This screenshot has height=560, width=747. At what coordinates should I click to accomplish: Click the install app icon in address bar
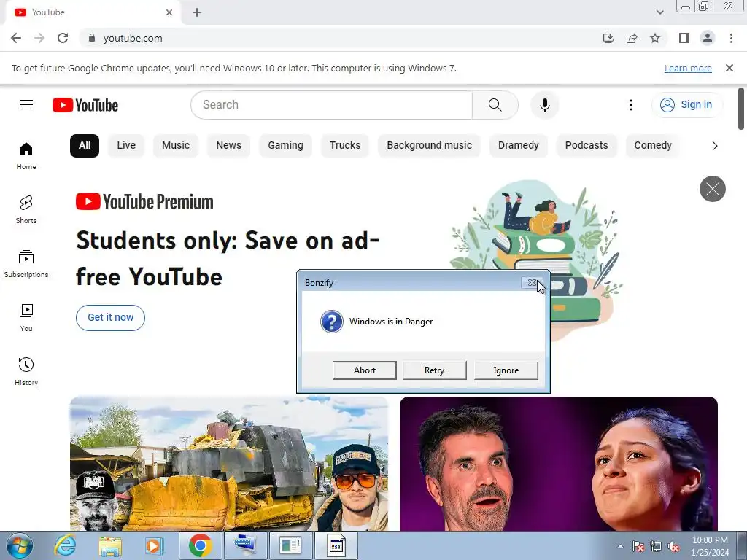click(608, 38)
